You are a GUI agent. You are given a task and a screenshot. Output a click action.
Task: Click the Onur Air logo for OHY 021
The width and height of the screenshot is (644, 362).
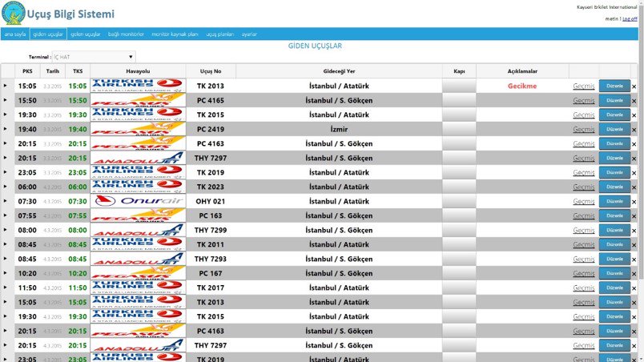click(138, 201)
